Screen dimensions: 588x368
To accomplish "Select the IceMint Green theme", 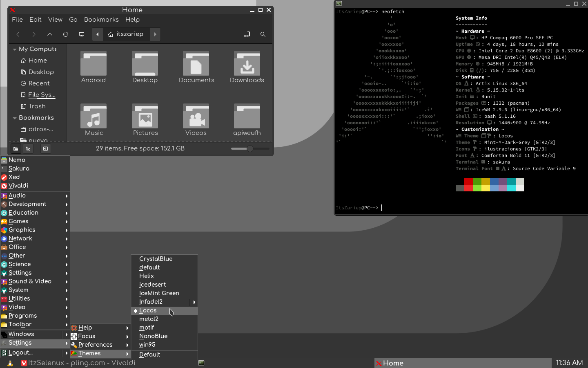I will [x=165, y=293].
